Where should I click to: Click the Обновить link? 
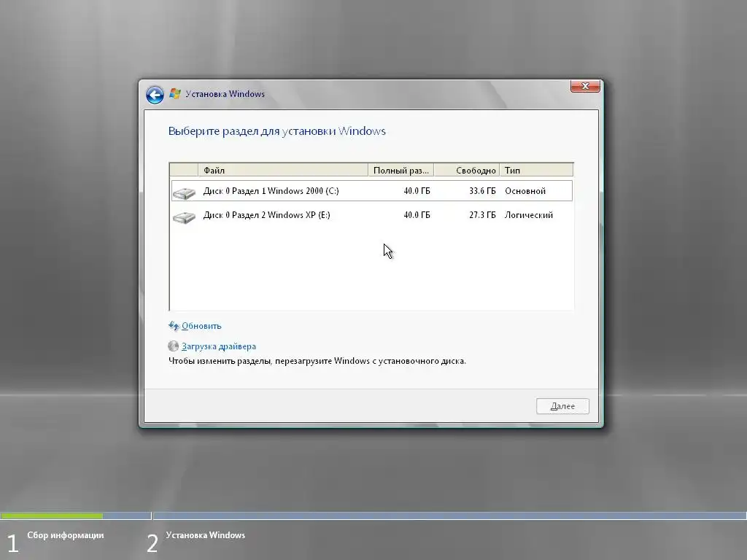201,326
